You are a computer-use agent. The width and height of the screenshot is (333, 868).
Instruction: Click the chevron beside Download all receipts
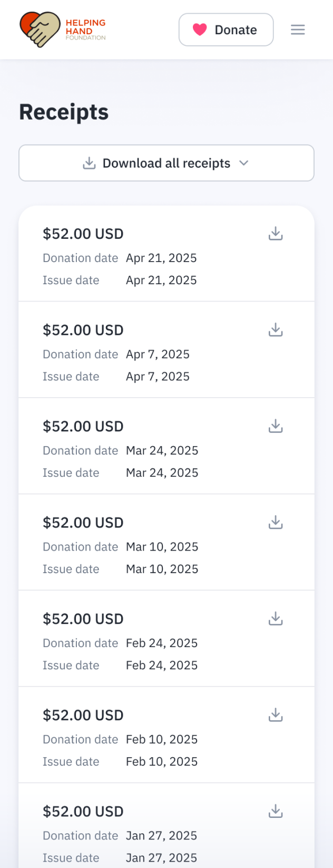243,163
